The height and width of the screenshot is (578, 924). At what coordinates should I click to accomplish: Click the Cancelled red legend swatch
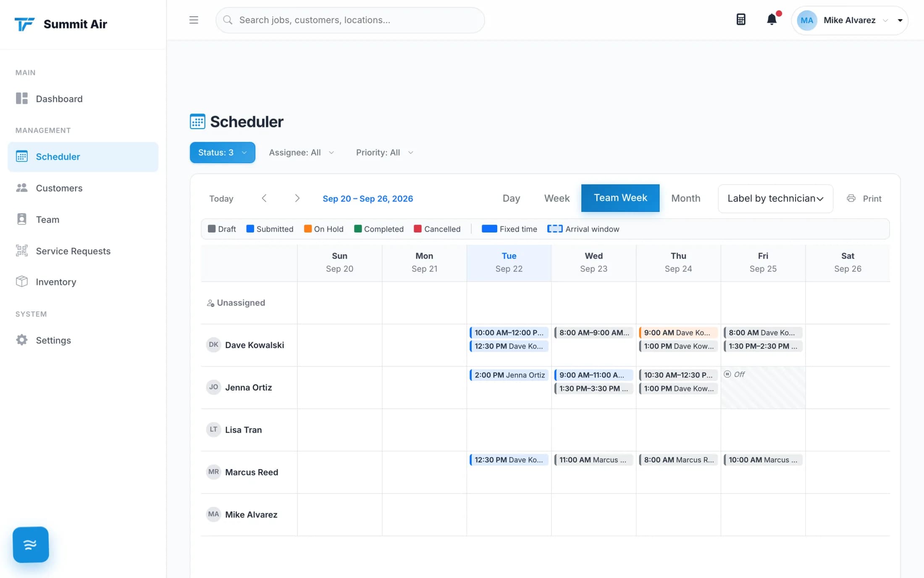(417, 229)
